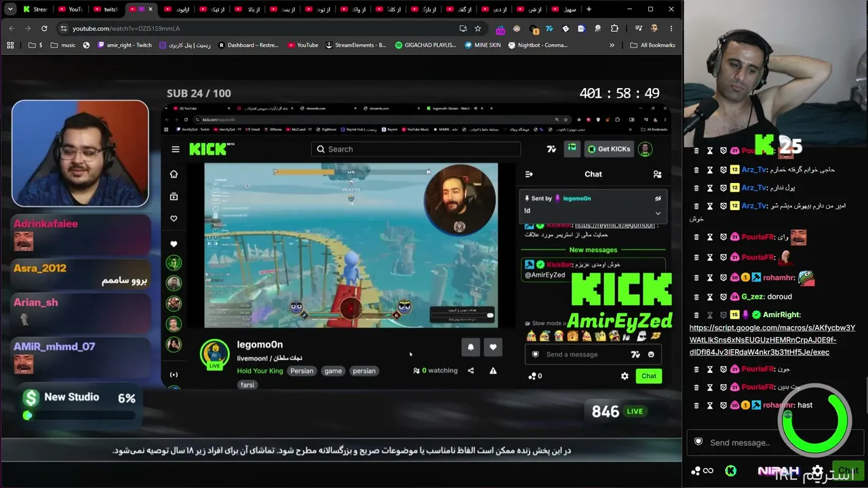The width and height of the screenshot is (868, 488).
Task: Share the legomo0n stream
Action: 471,371
